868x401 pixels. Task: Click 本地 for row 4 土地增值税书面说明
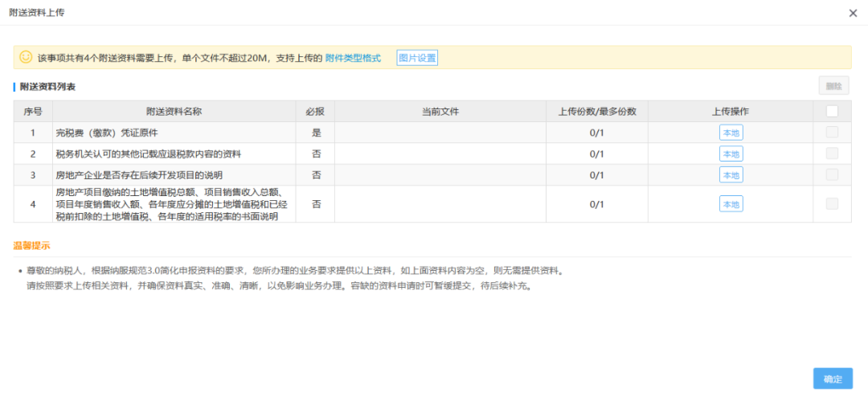click(731, 204)
